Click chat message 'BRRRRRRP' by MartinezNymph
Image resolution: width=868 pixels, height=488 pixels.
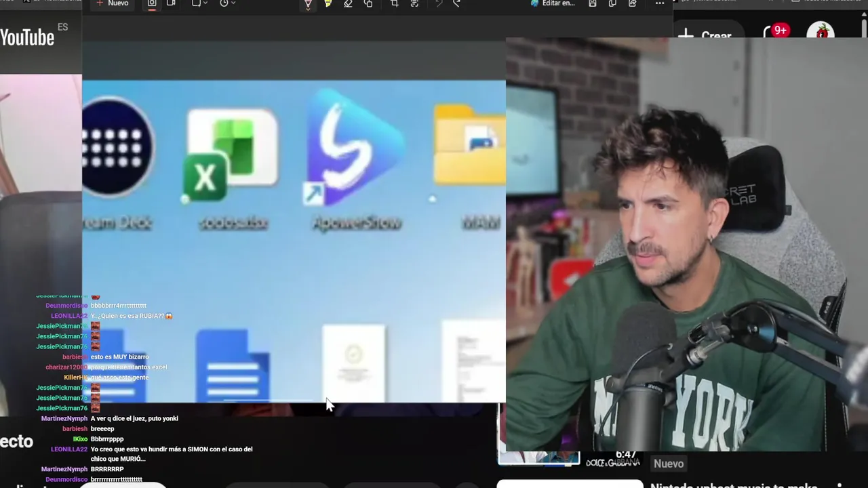point(107,469)
